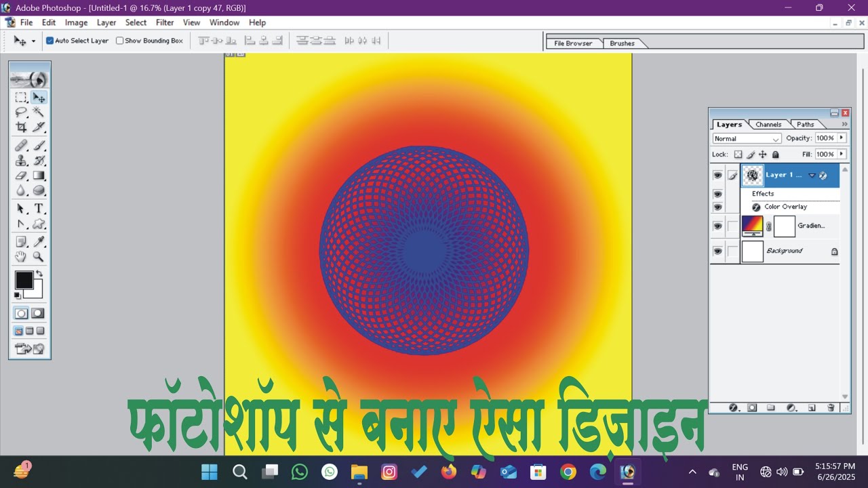Select the Healing Brush tool
Viewport: 868px width, 488px height.
point(21,145)
